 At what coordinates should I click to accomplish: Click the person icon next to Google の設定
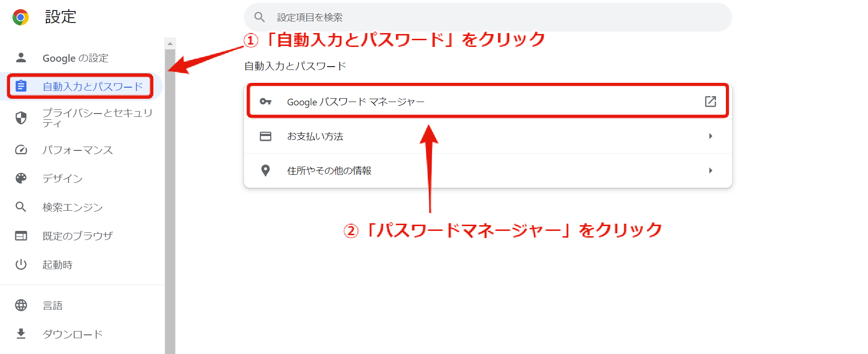click(21, 58)
